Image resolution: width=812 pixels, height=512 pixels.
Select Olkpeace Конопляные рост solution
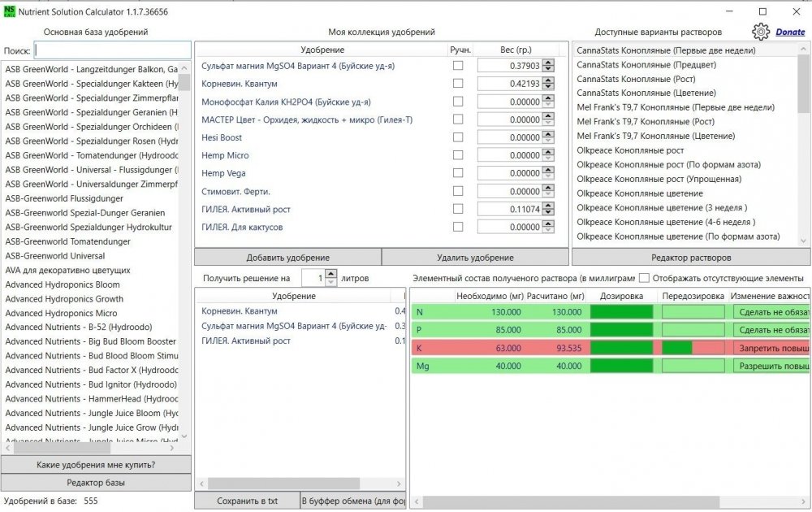pos(630,150)
